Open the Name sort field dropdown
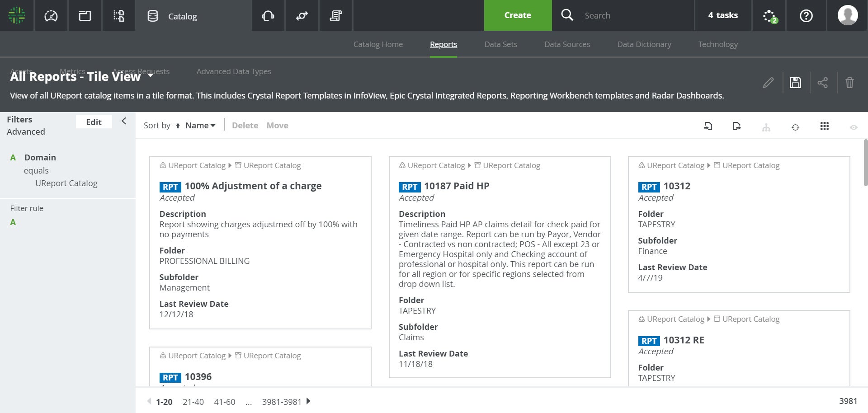The image size is (868, 413). tap(200, 125)
